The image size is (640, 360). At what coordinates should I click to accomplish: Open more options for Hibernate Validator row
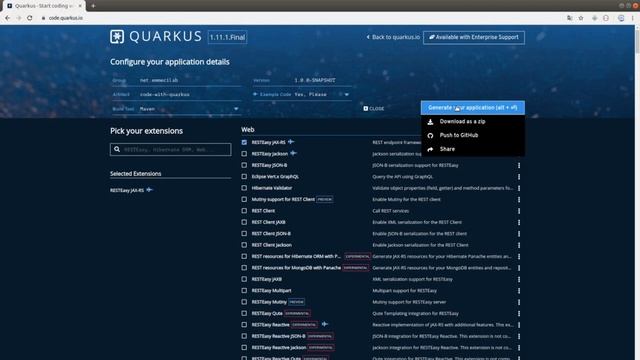coord(519,188)
